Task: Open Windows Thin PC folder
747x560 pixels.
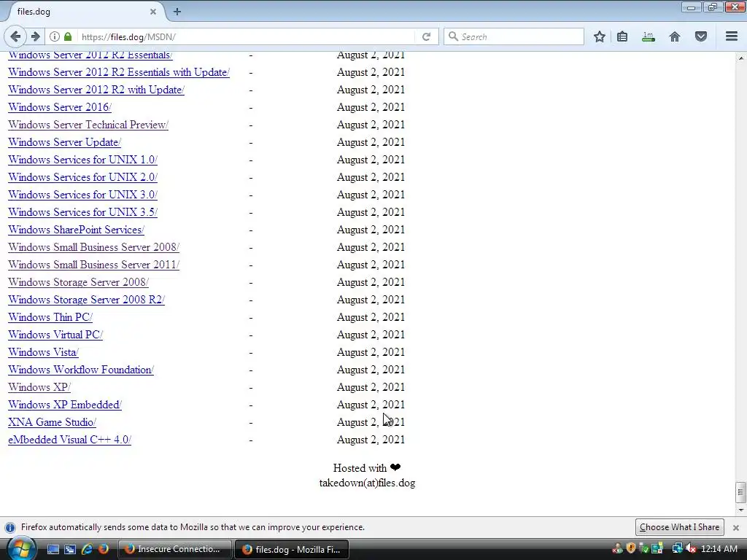Action: (x=50, y=317)
